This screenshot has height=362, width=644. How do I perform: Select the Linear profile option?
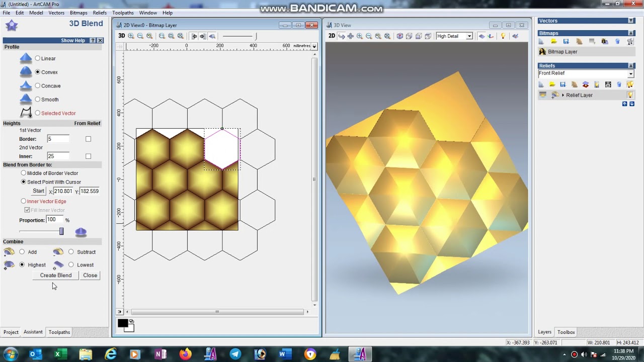point(38,58)
